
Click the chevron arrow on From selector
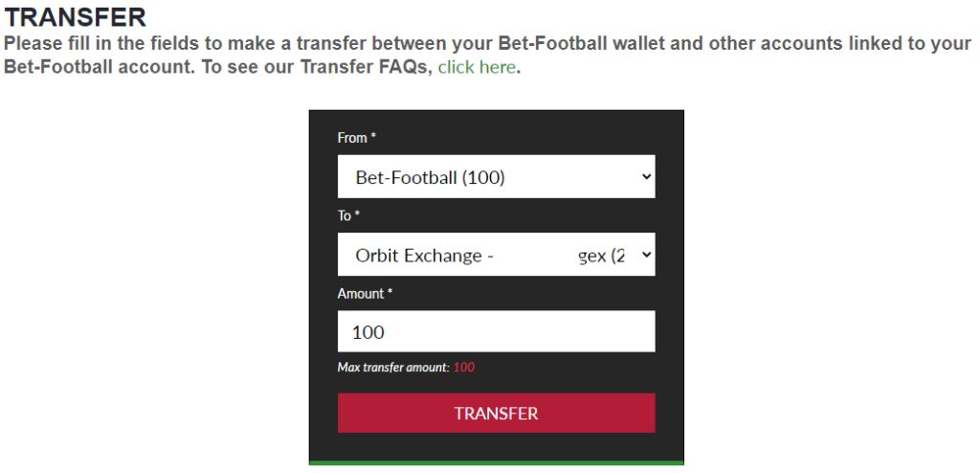[x=646, y=177]
